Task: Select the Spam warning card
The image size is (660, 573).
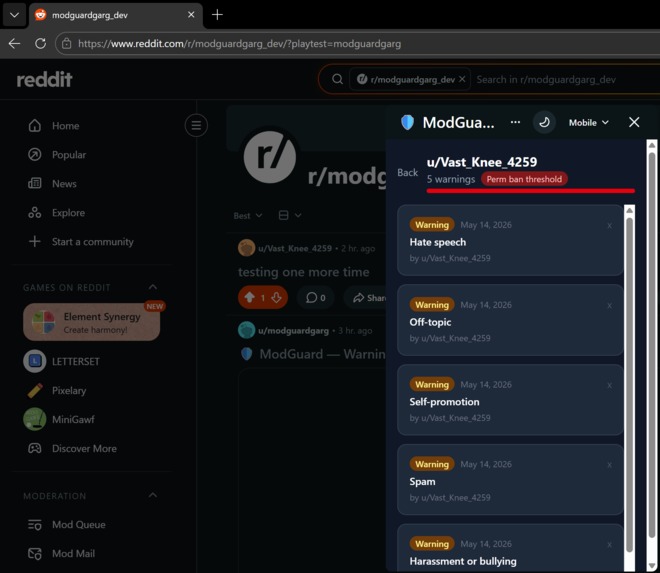Action: (511, 480)
